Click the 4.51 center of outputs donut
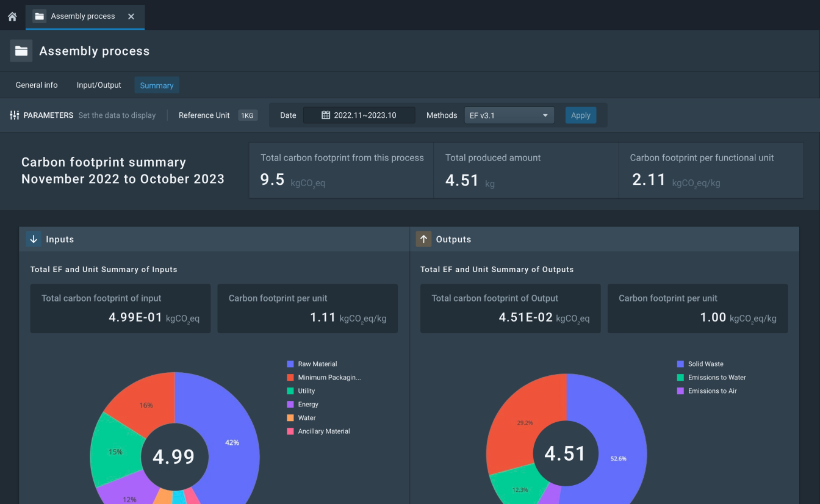The image size is (820, 504). pos(565,453)
